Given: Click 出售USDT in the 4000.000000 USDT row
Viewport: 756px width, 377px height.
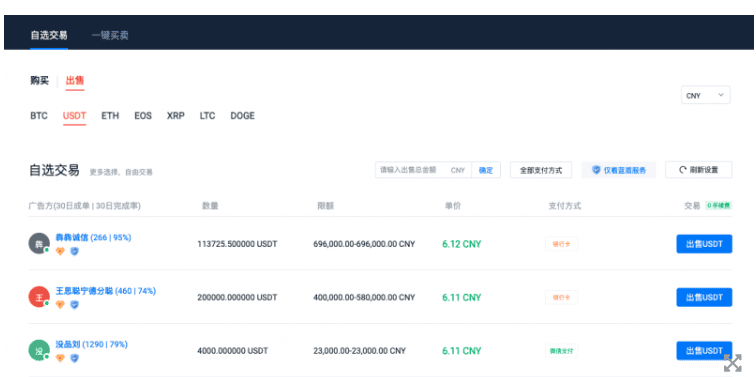Looking at the screenshot, I should pos(704,350).
